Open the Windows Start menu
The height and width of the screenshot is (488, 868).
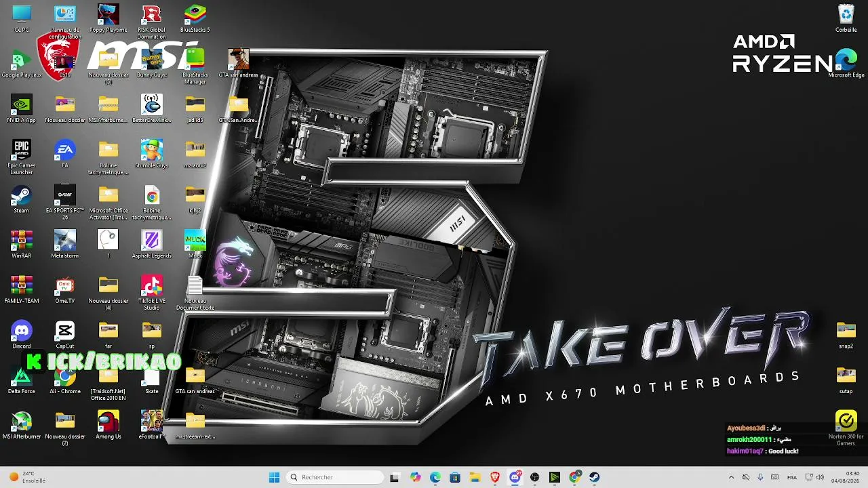click(x=274, y=477)
